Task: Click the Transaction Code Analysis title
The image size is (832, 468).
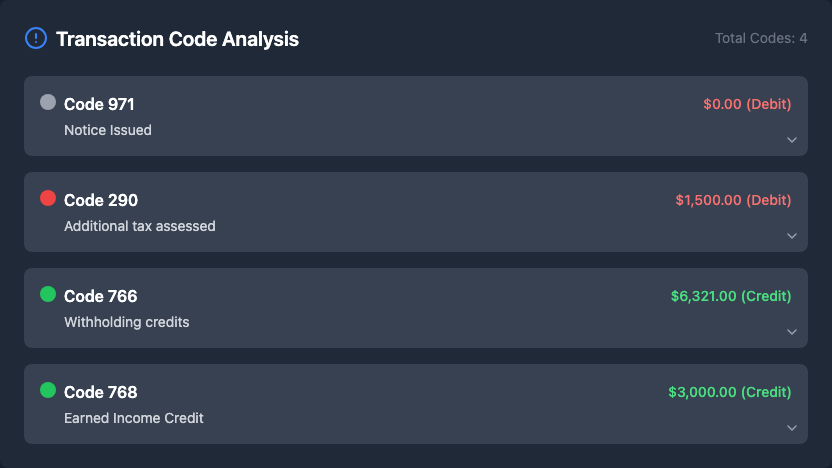Action: pyautogui.click(x=177, y=39)
